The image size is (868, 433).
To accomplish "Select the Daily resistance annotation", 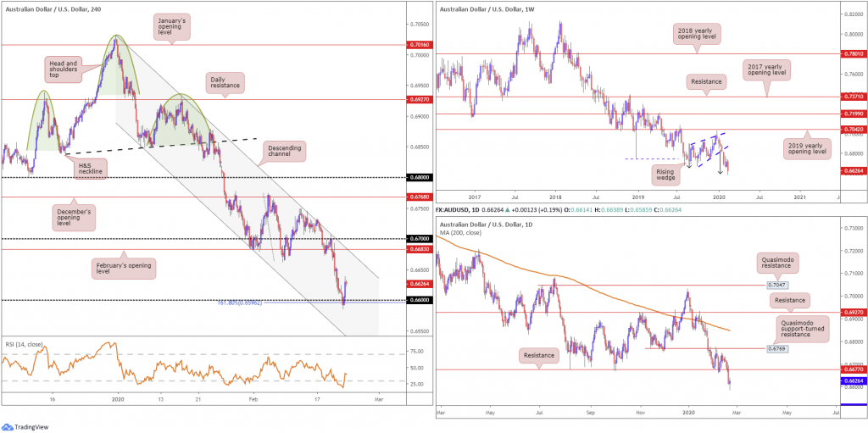I will click(224, 80).
